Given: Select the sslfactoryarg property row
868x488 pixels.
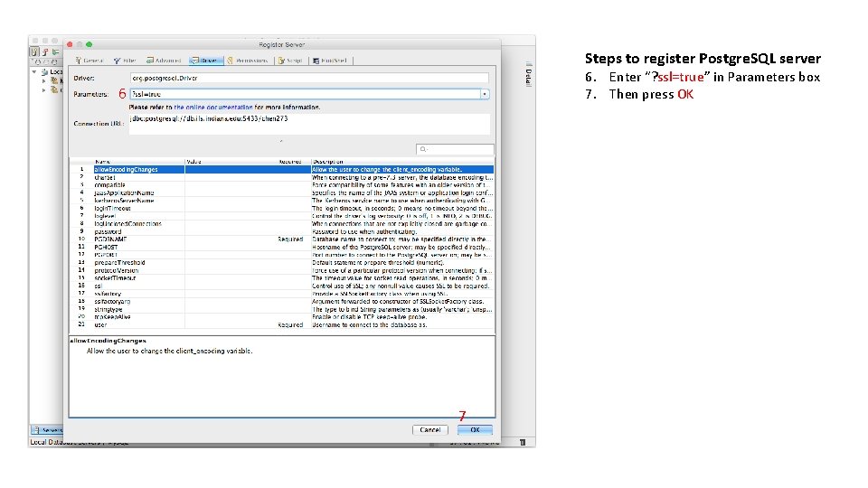Looking at the screenshot, I should [282, 301].
